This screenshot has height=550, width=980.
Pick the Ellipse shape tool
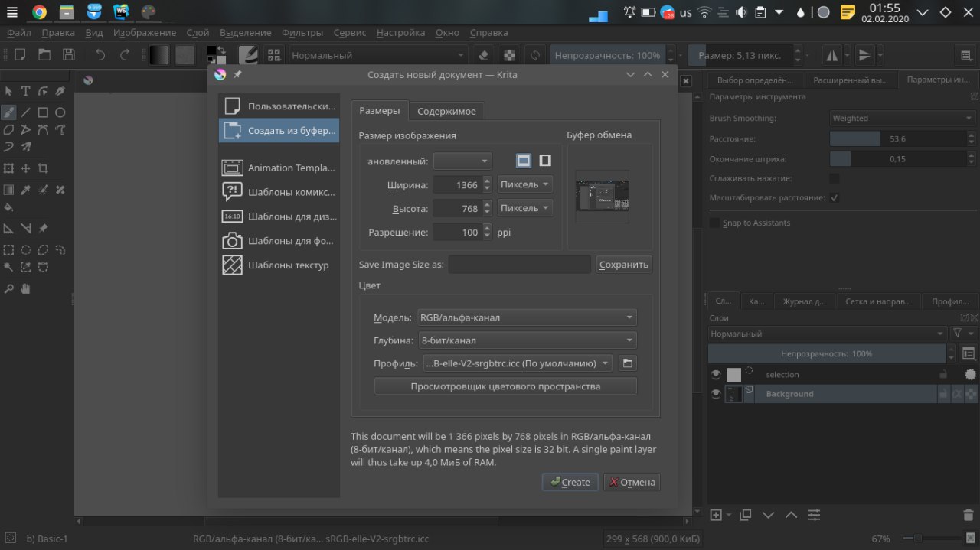[x=60, y=112]
